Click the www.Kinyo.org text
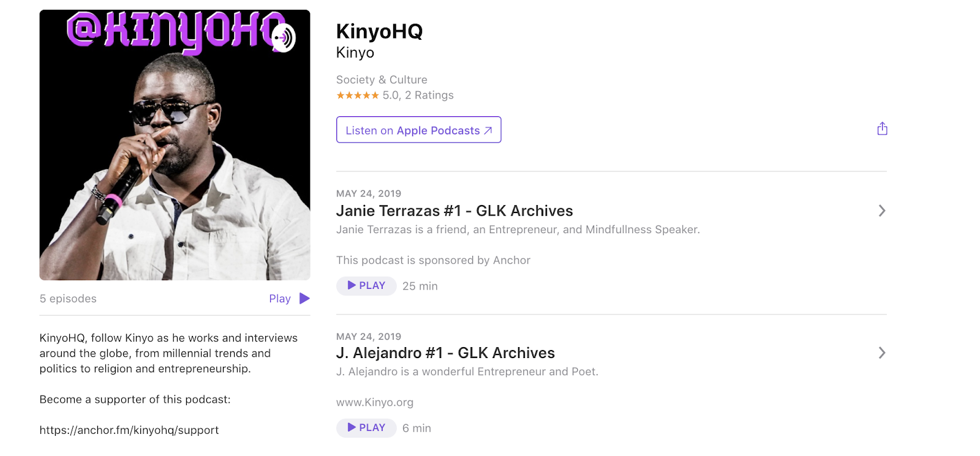The height and width of the screenshot is (456, 980). coord(375,402)
